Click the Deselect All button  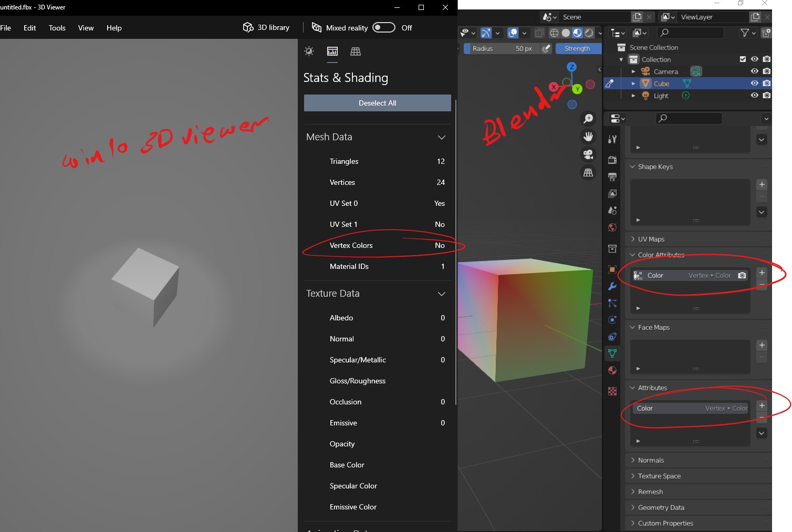pyautogui.click(x=378, y=103)
